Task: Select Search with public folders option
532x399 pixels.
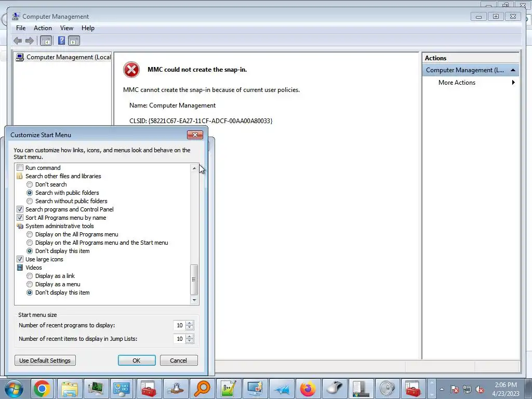Action: 30,193
